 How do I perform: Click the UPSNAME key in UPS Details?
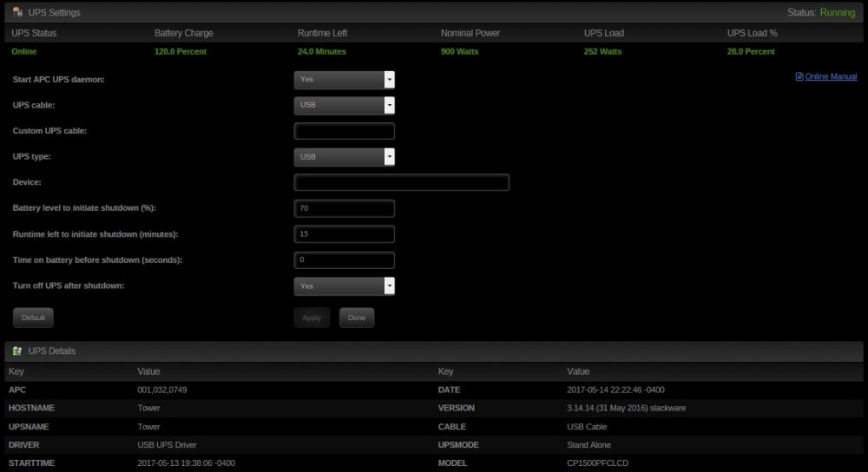pyautogui.click(x=29, y=427)
